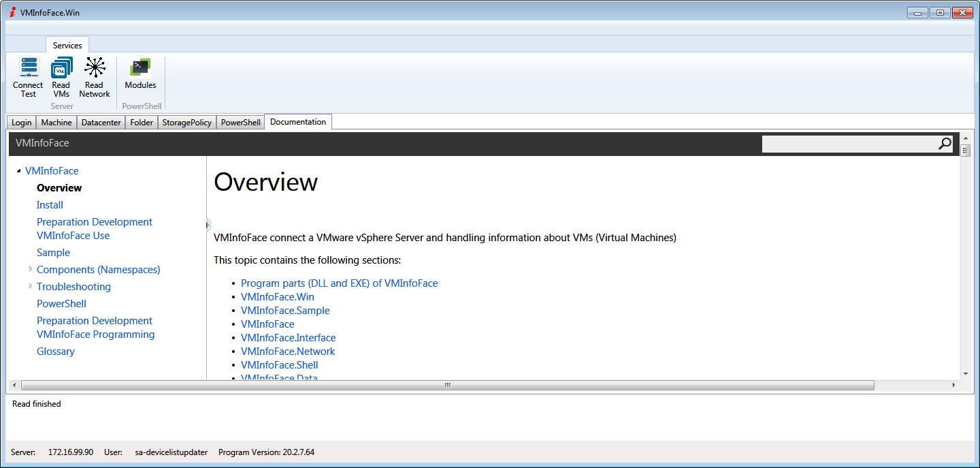Open the Install topic
Image resolution: width=980 pixels, height=468 pixels.
50,205
